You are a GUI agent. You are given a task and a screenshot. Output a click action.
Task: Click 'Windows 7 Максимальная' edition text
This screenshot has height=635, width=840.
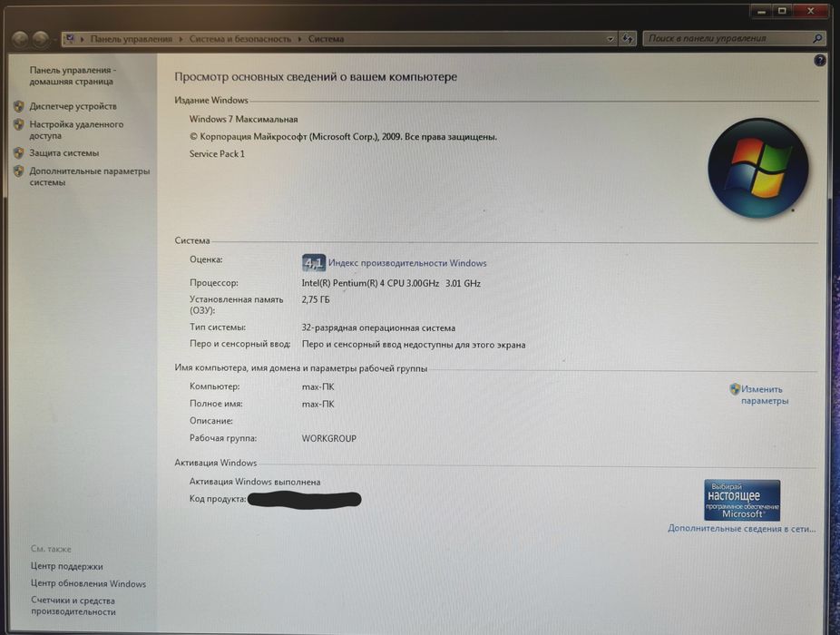coord(244,119)
